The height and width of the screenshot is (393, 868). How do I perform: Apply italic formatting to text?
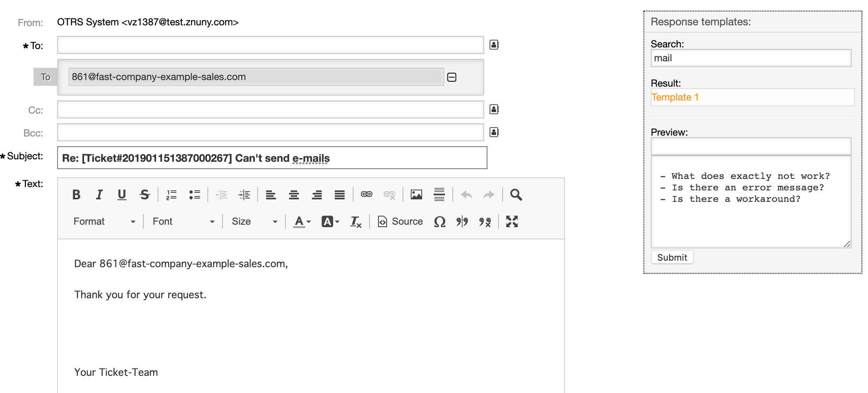tap(99, 195)
